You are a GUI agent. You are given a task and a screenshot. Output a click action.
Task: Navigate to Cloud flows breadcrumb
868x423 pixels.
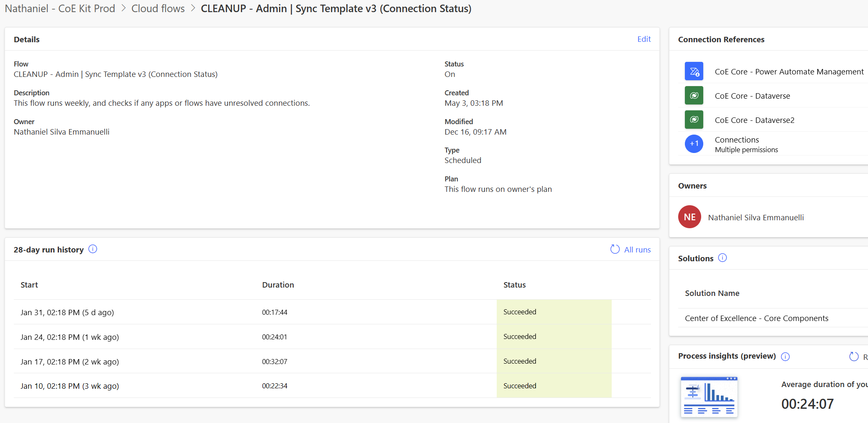click(158, 8)
